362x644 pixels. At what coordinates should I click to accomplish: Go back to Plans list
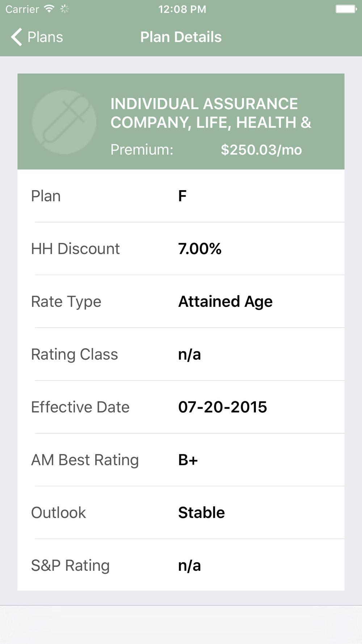point(37,37)
